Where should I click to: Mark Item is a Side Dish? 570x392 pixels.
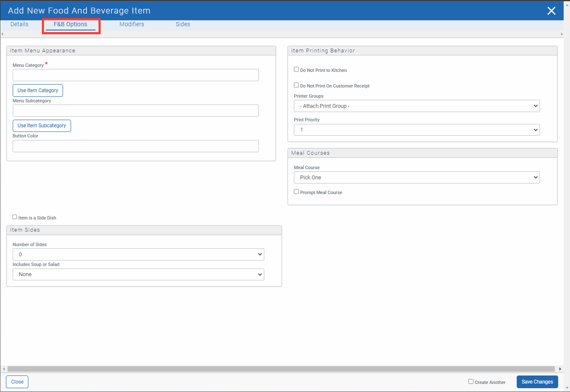pos(15,217)
